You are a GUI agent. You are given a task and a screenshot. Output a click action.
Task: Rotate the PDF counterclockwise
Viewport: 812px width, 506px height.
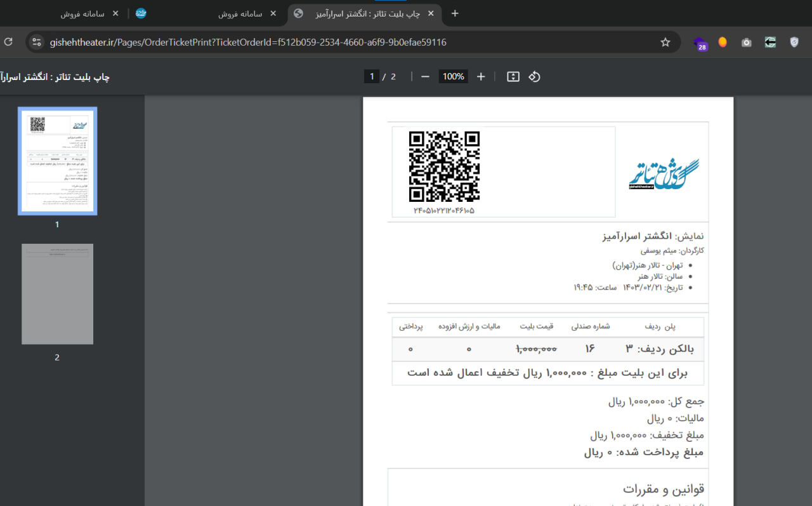[x=534, y=76]
